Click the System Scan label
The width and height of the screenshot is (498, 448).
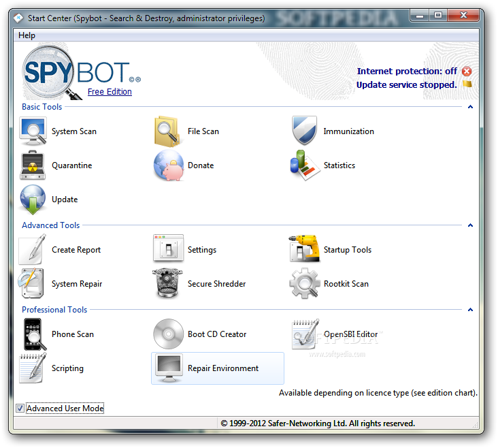[x=74, y=131]
